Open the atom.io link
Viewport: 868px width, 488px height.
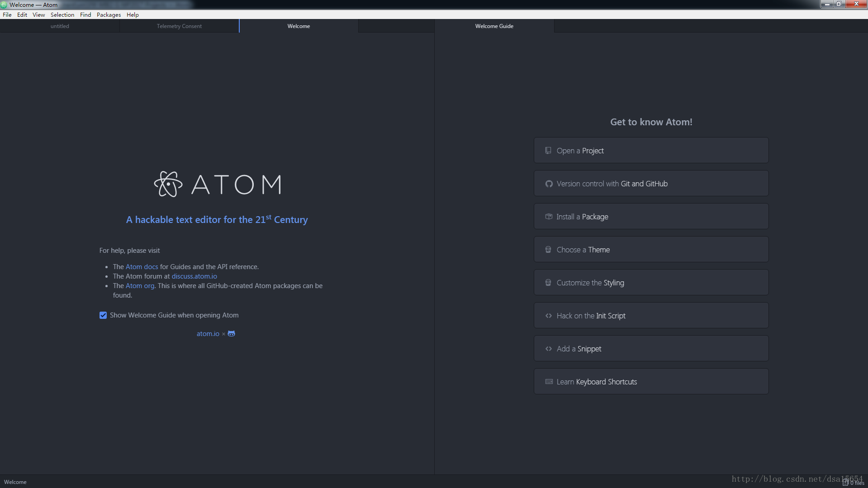coord(208,334)
